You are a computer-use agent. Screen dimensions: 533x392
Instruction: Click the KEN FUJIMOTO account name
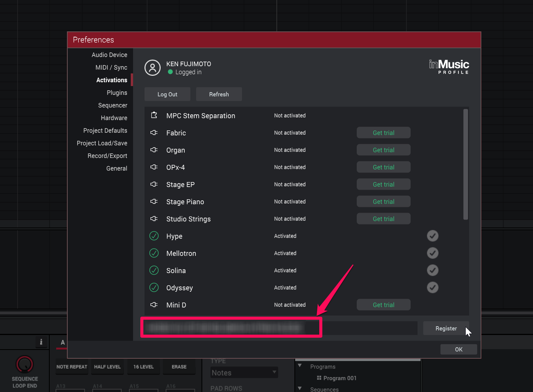188,64
